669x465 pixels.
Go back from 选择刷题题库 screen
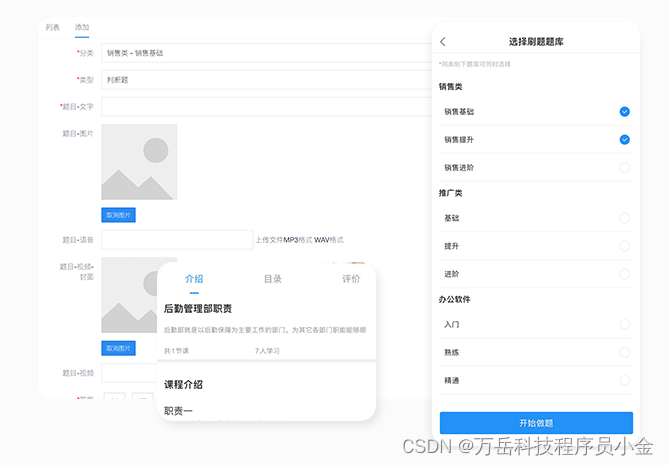443,41
